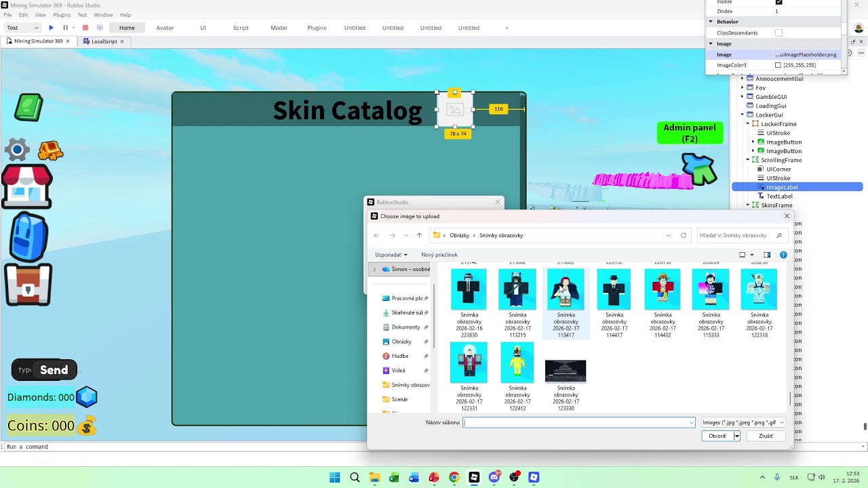Click the ImageColor3 white color swatch

click(x=778, y=65)
